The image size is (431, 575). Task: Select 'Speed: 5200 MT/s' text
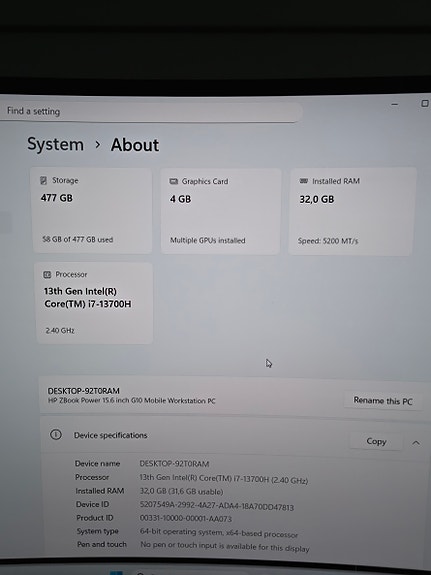tap(328, 241)
